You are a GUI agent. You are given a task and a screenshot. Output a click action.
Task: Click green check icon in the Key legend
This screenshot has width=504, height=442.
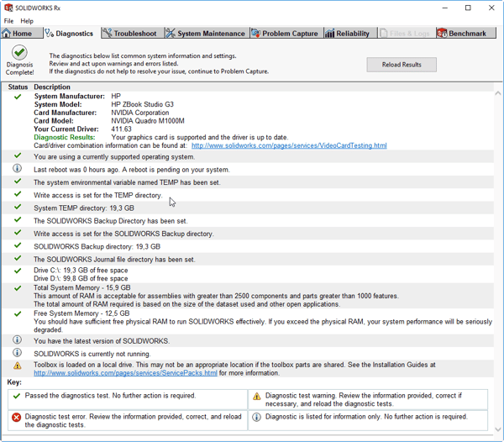(x=17, y=396)
